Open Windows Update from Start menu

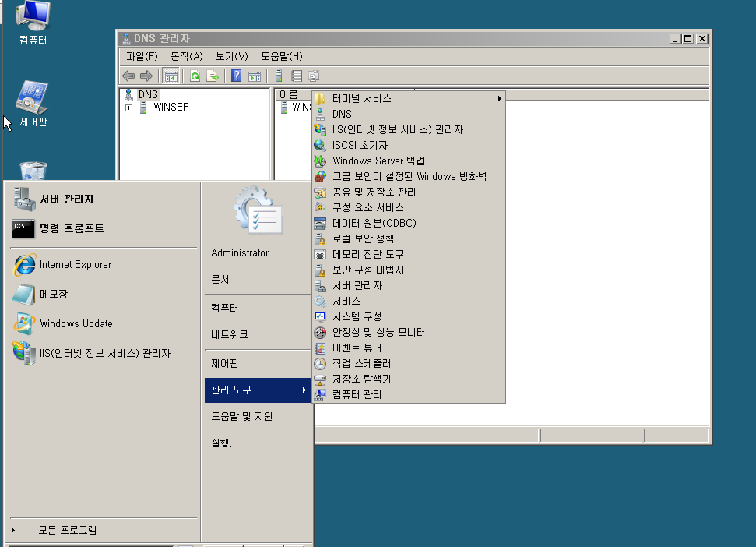104,323
